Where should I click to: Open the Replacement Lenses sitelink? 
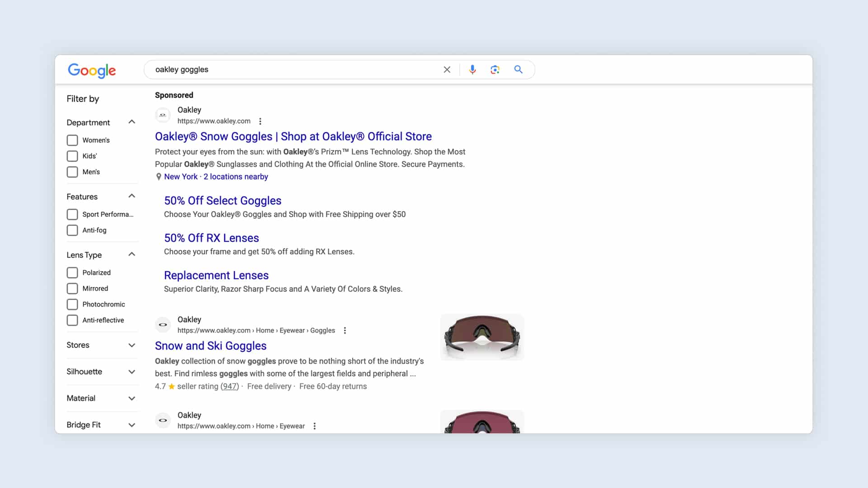coord(216,275)
